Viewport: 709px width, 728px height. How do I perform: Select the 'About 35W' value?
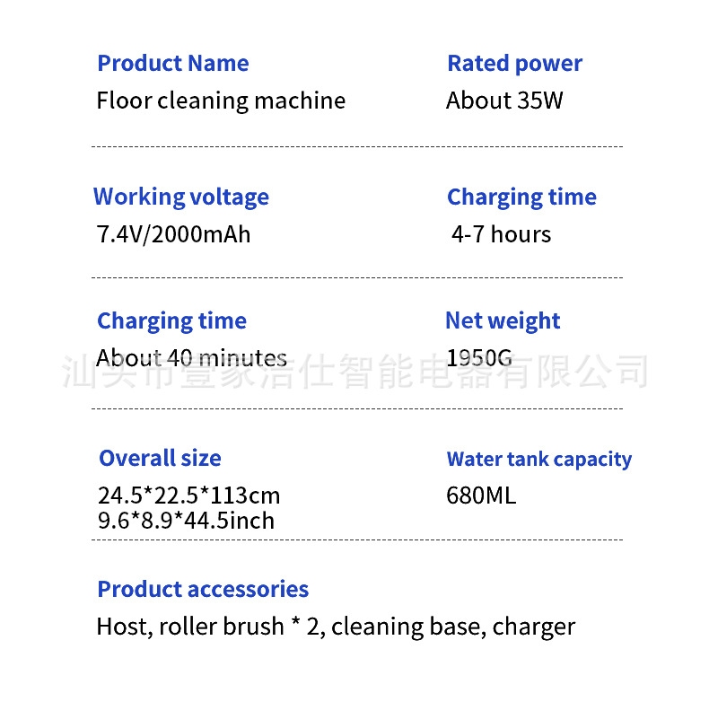pos(504,101)
